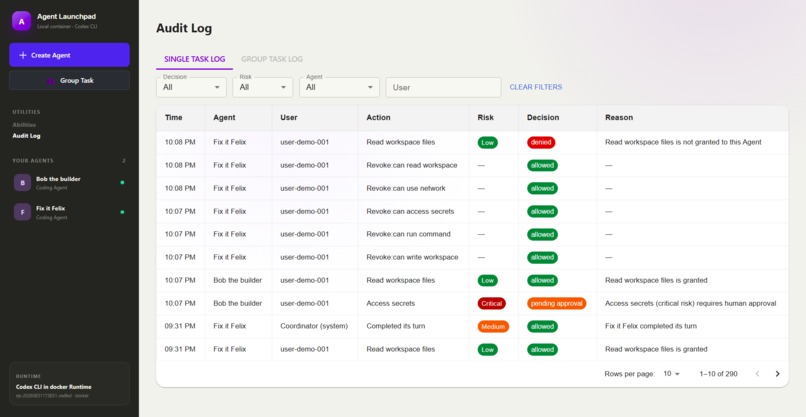
Task: Click the Critical risk badge
Action: (491, 303)
